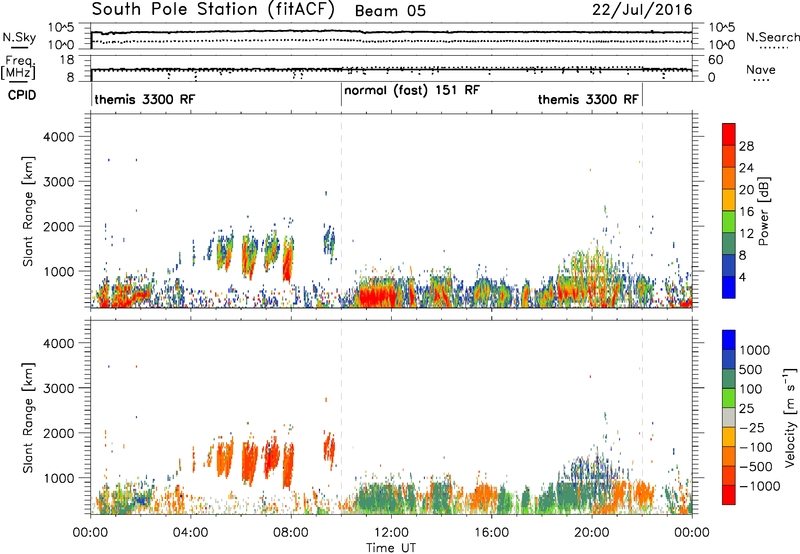Click 'Slant Range [km]' label of power panel
This screenshot has width=800, height=554.
(28, 211)
